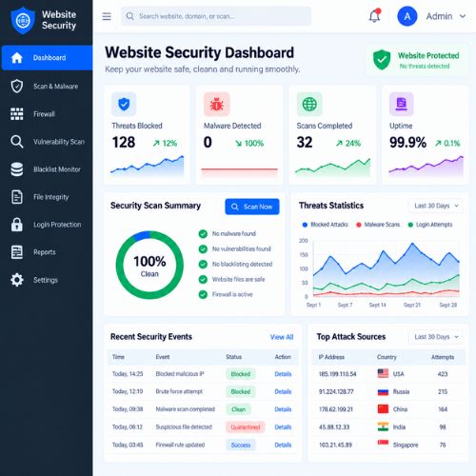The width and height of the screenshot is (476, 476).
Task: Click the 'Firewall is active' check mark
Action: 203,294
